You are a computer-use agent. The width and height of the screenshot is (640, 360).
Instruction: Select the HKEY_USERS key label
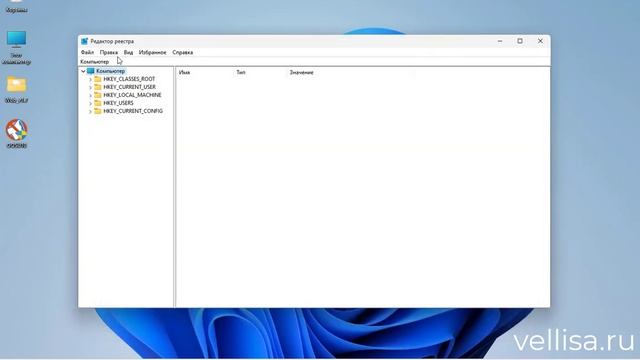(118, 103)
